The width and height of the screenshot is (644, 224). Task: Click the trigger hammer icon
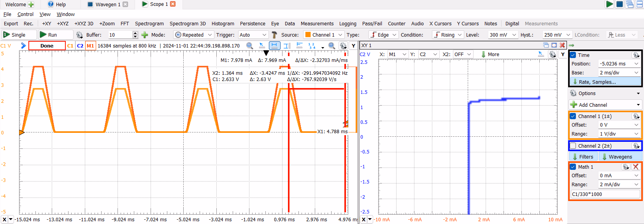tap(274, 35)
